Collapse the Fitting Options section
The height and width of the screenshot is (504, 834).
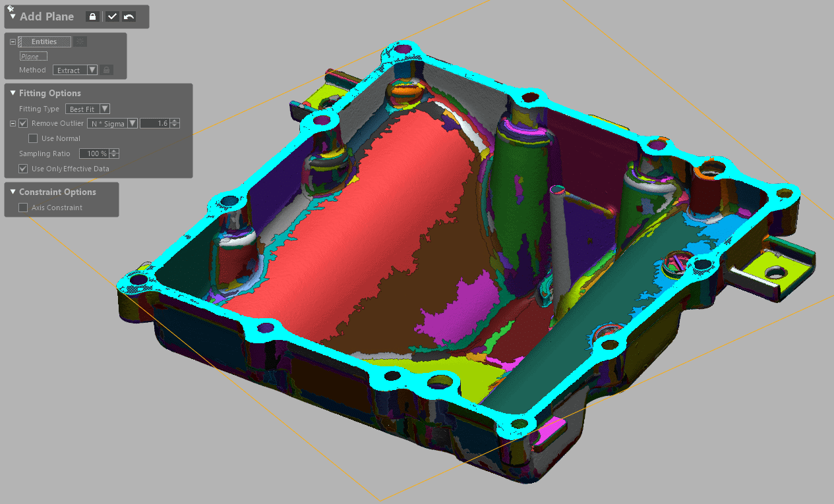tap(13, 93)
